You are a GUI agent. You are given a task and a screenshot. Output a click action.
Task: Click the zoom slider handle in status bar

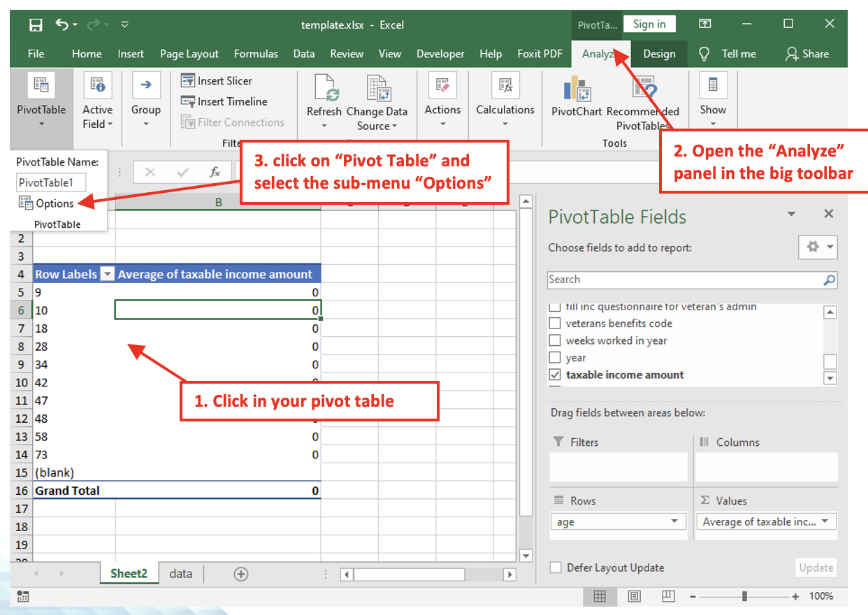click(x=745, y=596)
